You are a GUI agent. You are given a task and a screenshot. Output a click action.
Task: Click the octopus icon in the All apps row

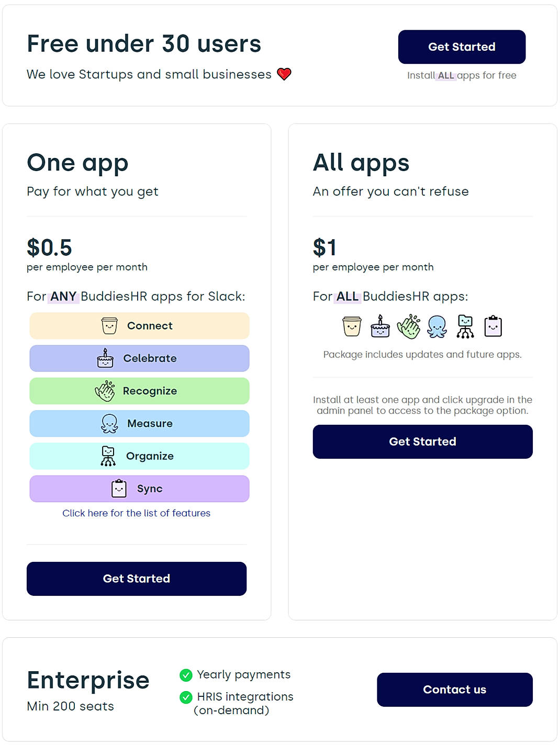tap(437, 326)
